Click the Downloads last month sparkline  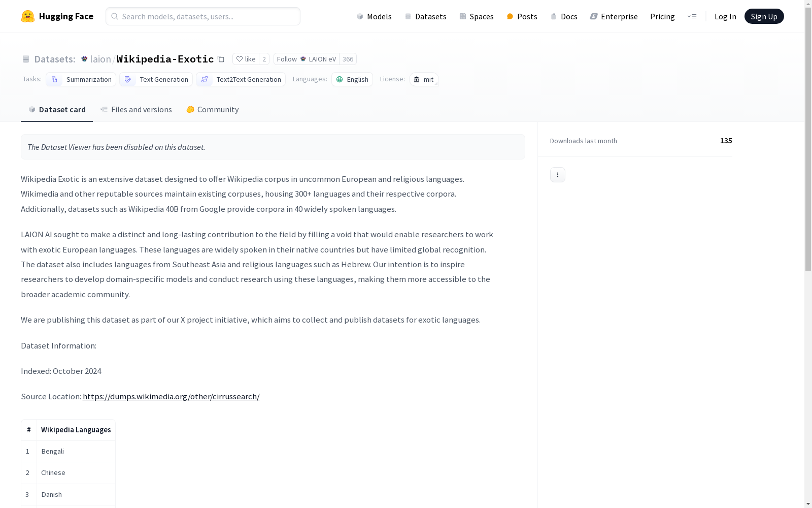coord(668,143)
